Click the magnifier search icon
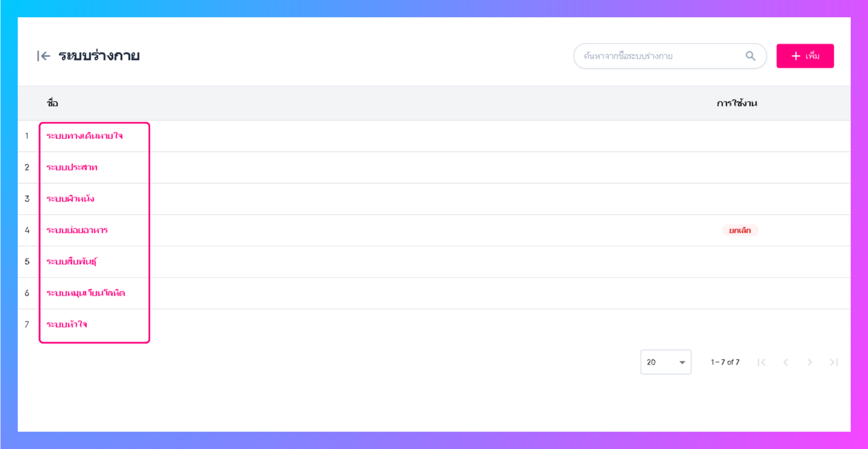The image size is (868, 449). point(750,56)
